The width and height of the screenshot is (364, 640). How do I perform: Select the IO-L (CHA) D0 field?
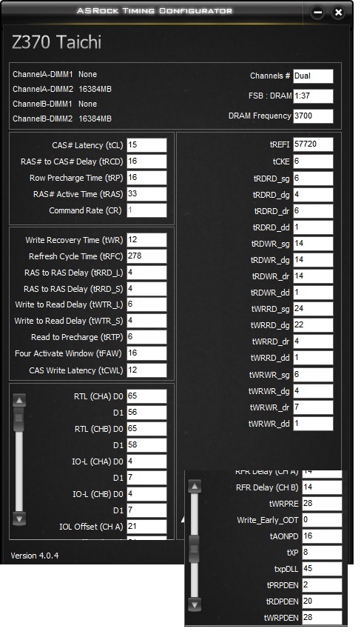tap(146, 461)
